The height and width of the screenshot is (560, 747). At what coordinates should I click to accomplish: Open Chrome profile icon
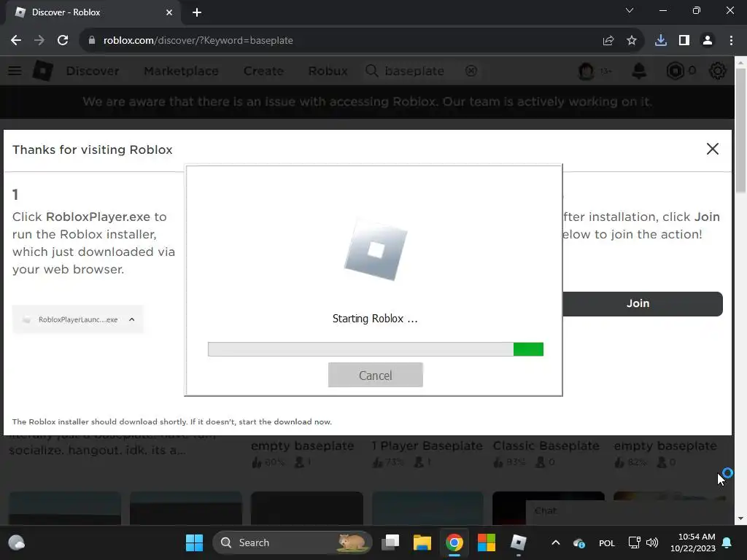point(708,41)
